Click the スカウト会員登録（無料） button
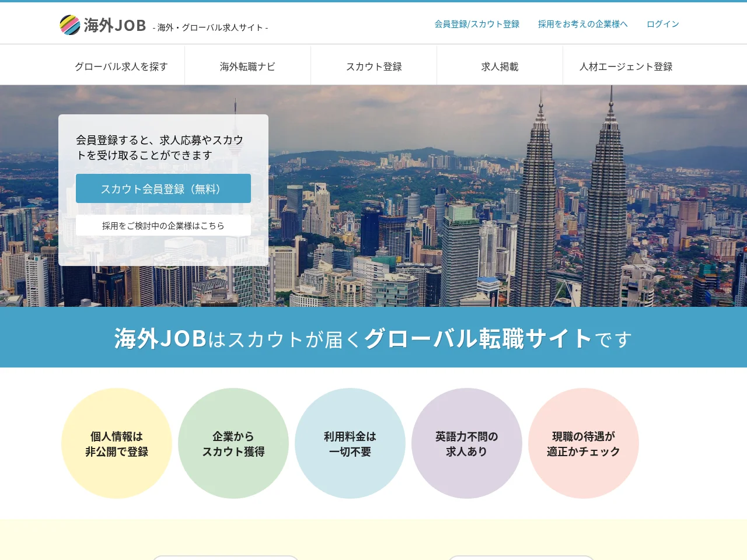The width and height of the screenshot is (747, 560). tap(163, 188)
